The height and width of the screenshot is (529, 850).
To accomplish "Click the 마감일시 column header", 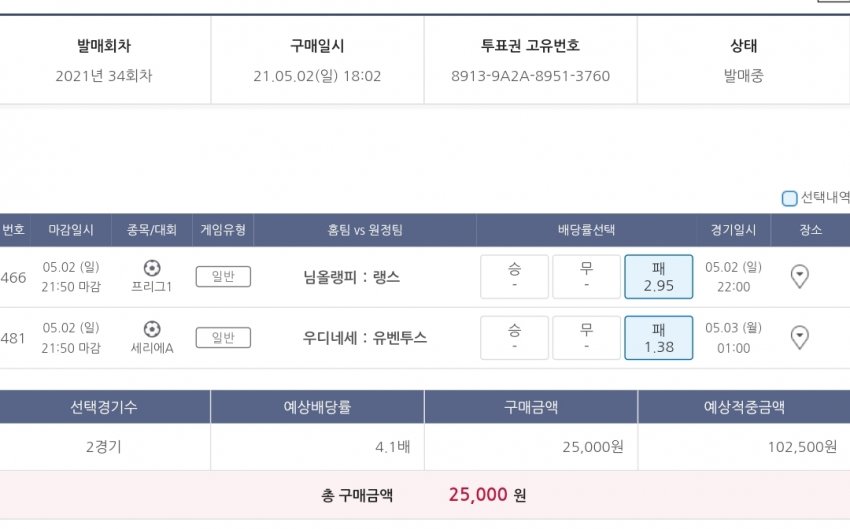I will point(71,230).
